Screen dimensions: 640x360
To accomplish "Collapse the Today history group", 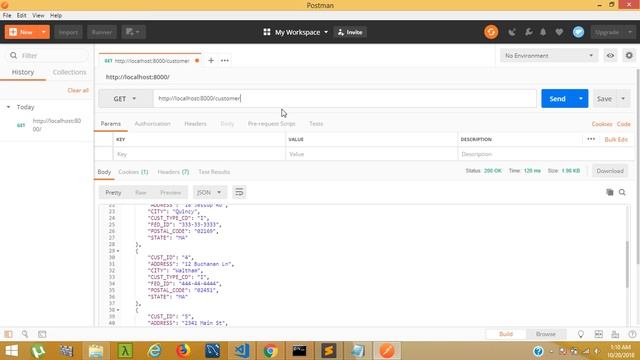I will (8, 107).
